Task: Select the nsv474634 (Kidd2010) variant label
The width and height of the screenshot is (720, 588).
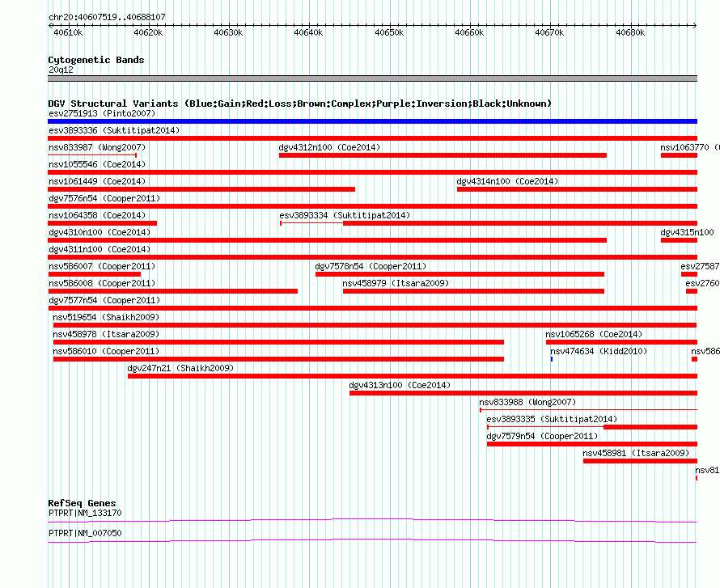Action: click(599, 351)
